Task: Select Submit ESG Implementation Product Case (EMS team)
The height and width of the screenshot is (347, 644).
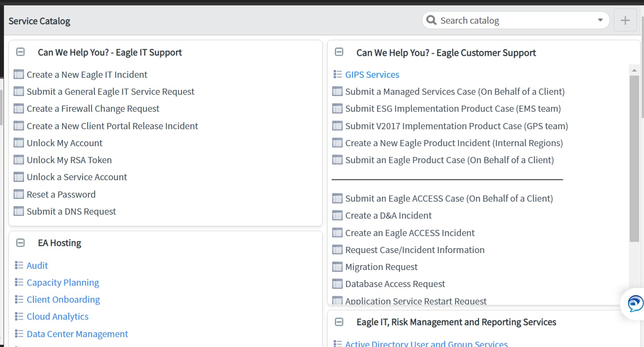Action: coord(453,108)
